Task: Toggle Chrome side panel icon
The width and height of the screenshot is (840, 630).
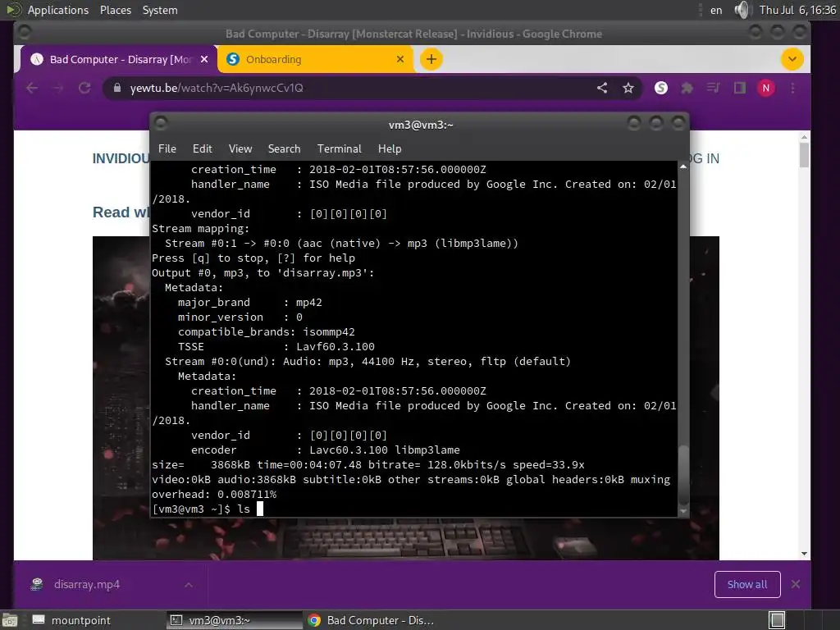Action: click(x=739, y=88)
